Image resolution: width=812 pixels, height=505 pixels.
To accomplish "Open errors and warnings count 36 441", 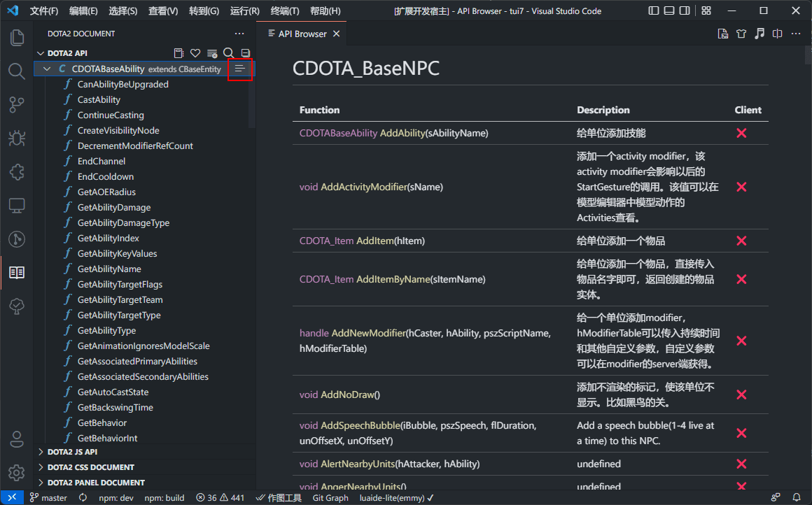I will coord(220,498).
